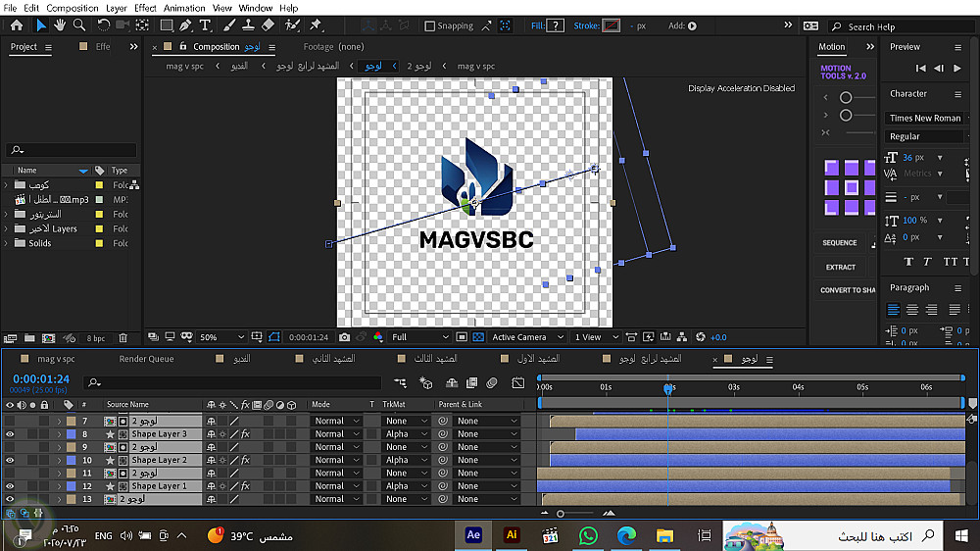Enable motion blur switch in timeline

pos(492,382)
